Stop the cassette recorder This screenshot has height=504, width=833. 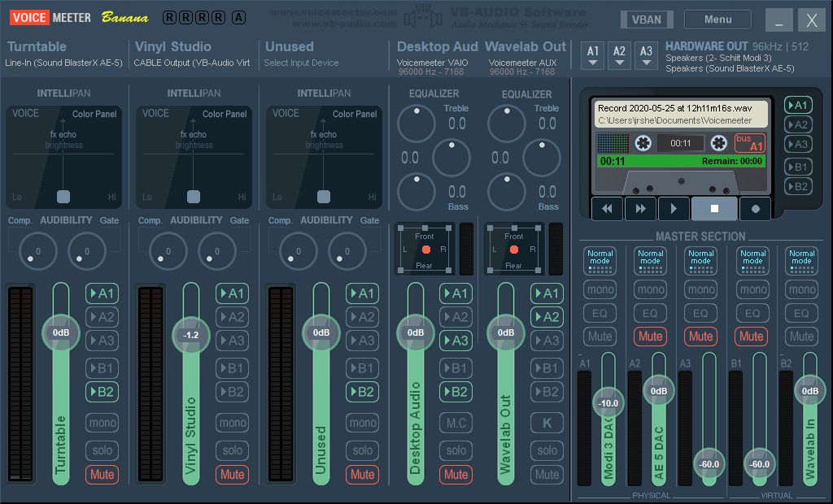[714, 209]
